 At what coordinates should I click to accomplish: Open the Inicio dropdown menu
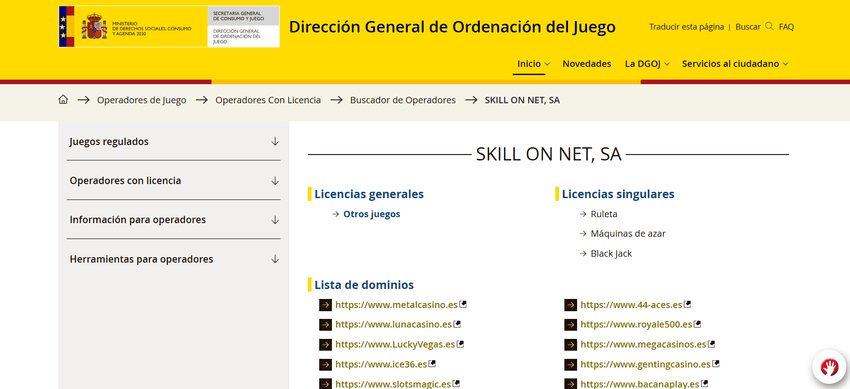point(533,64)
